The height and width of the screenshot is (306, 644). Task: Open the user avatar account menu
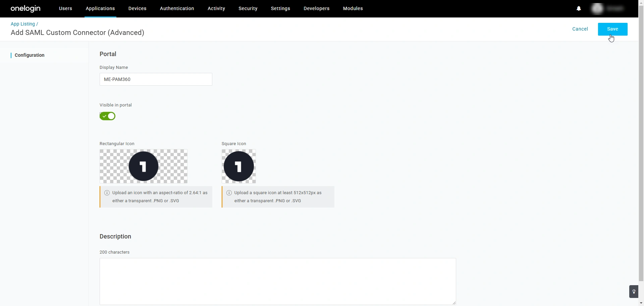598,8
